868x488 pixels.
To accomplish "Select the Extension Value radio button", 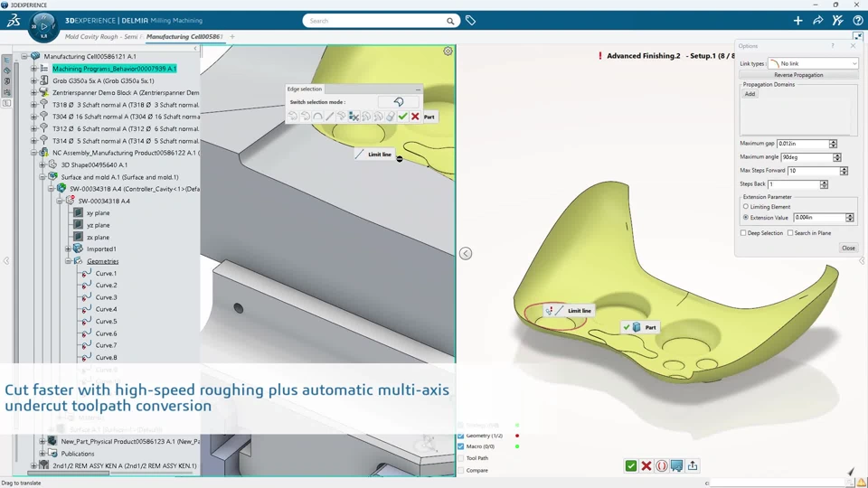I will tap(746, 218).
